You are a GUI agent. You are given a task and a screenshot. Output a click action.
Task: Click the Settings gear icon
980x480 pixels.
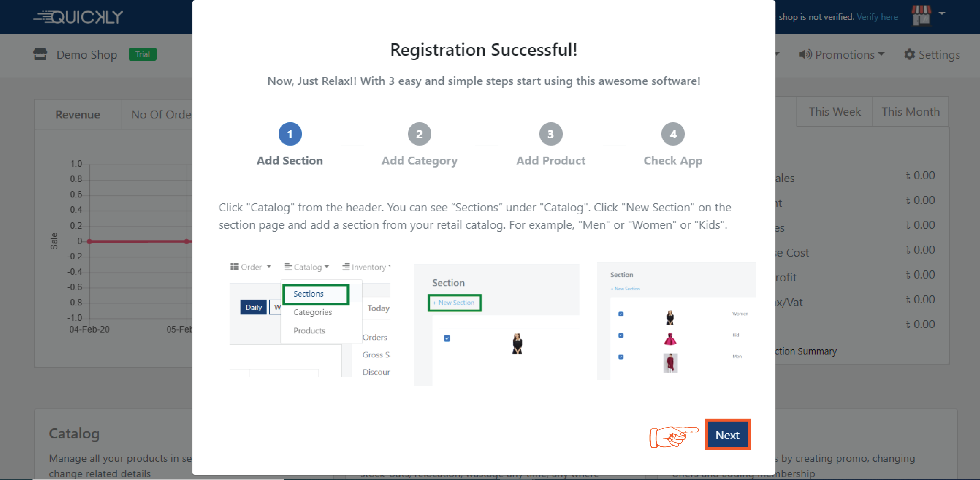(909, 54)
